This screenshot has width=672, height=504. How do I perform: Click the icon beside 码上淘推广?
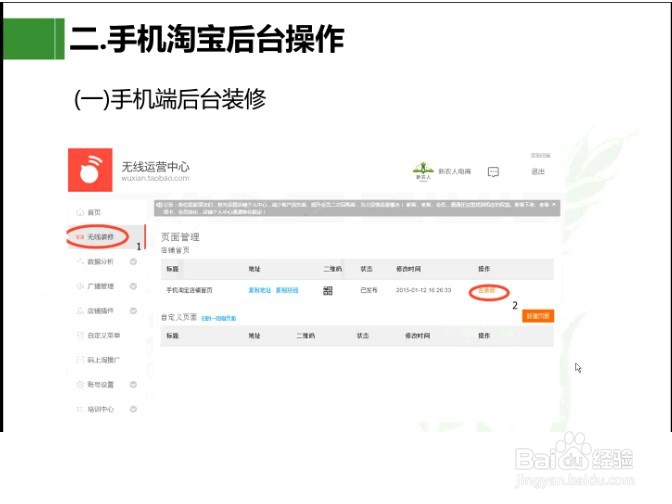[80, 360]
